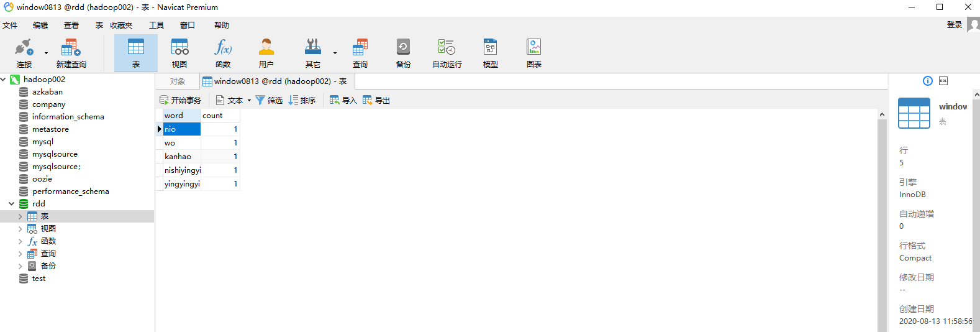Viewport: 980px width, 332px height.
Task: Select the cell containing yingyingyi
Action: point(181,184)
